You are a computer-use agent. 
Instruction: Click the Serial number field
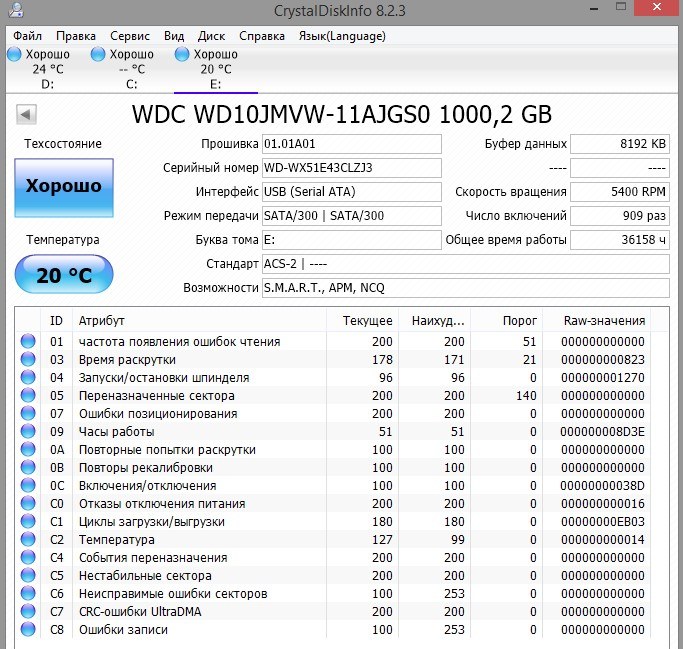[350, 167]
